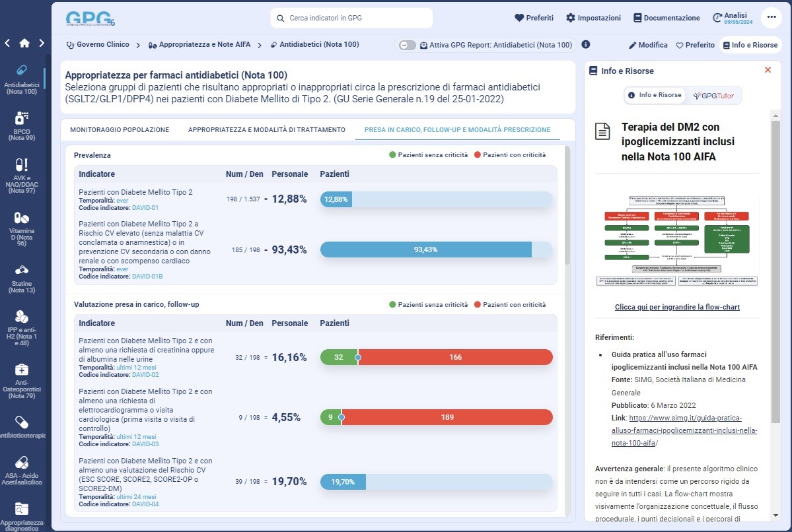The height and width of the screenshot is (532, 792).
Task: Go to previous sidebar modules with left chevron
Action: click(x=7, y=44)
